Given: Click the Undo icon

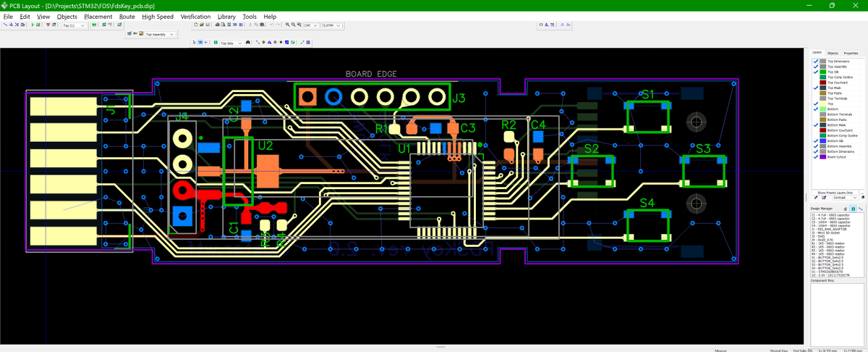Looking at the screenshot, I should (x=272, y=25).
